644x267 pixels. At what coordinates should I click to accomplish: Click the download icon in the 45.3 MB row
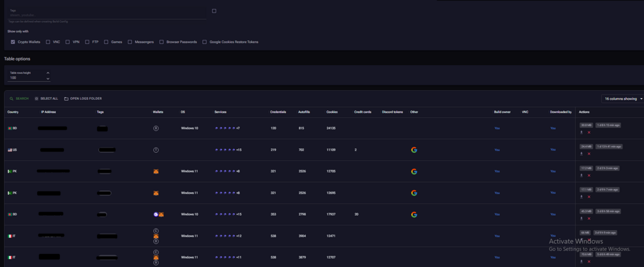(x=582, y=218)
